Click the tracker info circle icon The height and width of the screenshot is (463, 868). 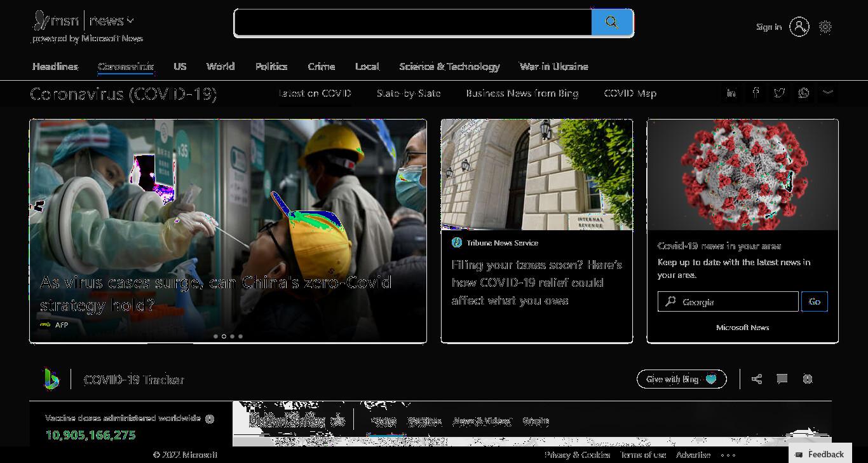808,379
